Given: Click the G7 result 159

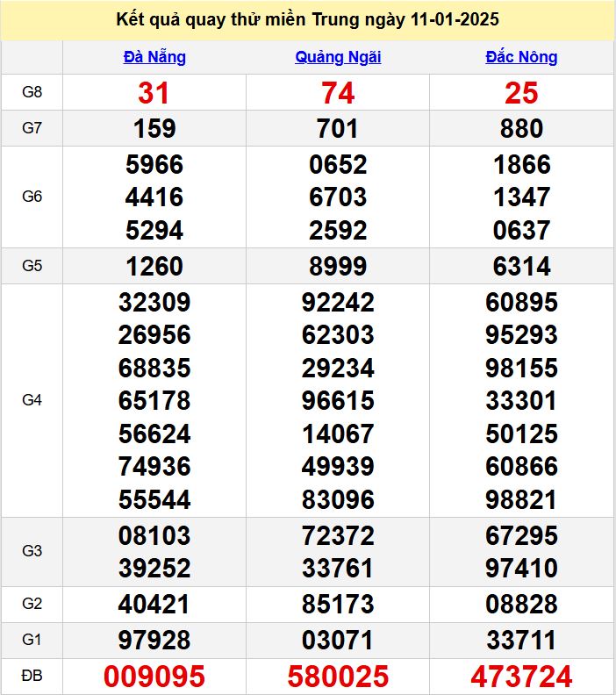Looking at the screenshot, I should [x=154, y=129].
